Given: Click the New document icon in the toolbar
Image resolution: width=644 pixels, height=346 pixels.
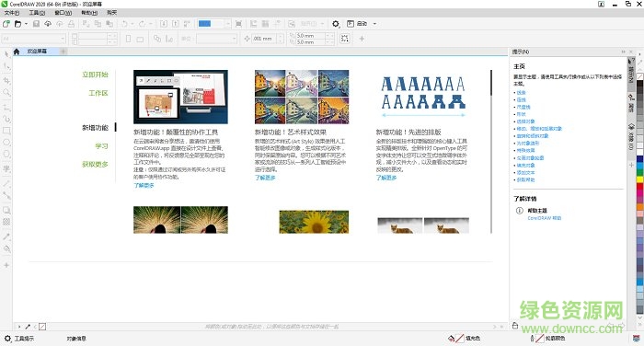Looking at the screenshot, I should point(6,24).
